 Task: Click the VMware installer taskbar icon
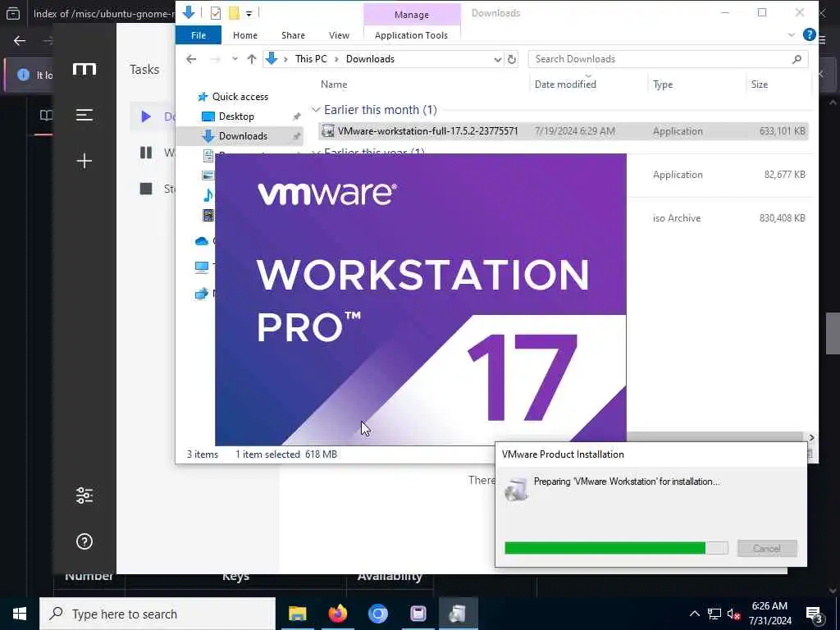click(458, 614)
